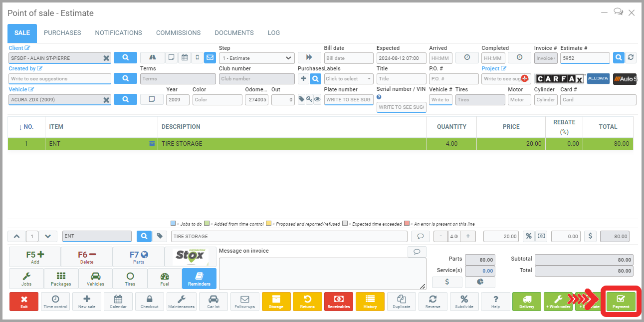Open the Maintenances wrench button
Screen dimensions: 644x322
click(x=182, y=302)
